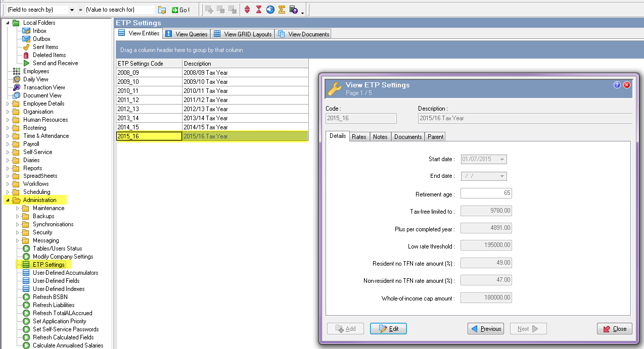
Task: Click the help icon in View ETP Settings
Action: 617,85
